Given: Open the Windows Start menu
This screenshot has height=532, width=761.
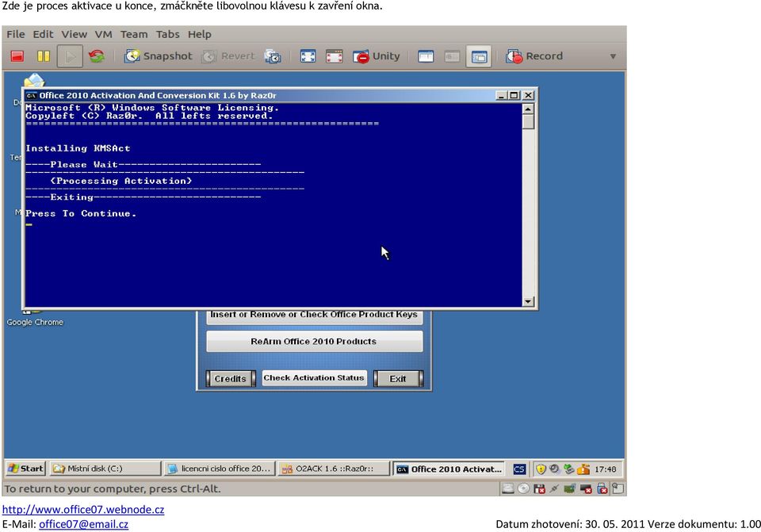Looking at the screenshot, I should pos(25,469).
